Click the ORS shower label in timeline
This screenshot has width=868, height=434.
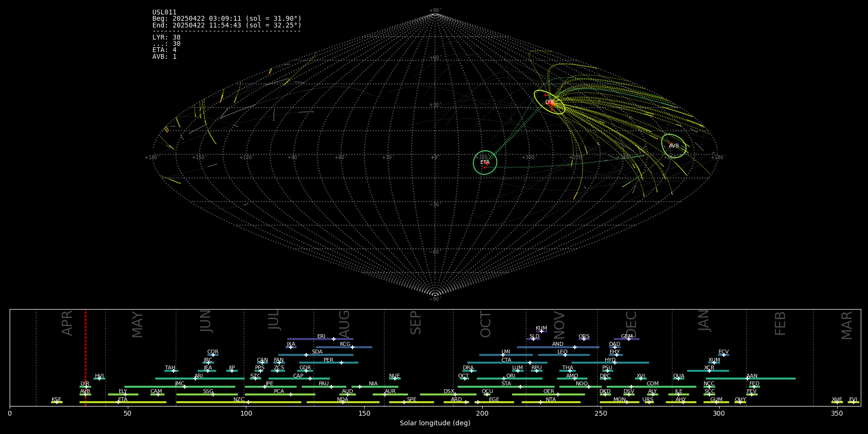(584, 337)
